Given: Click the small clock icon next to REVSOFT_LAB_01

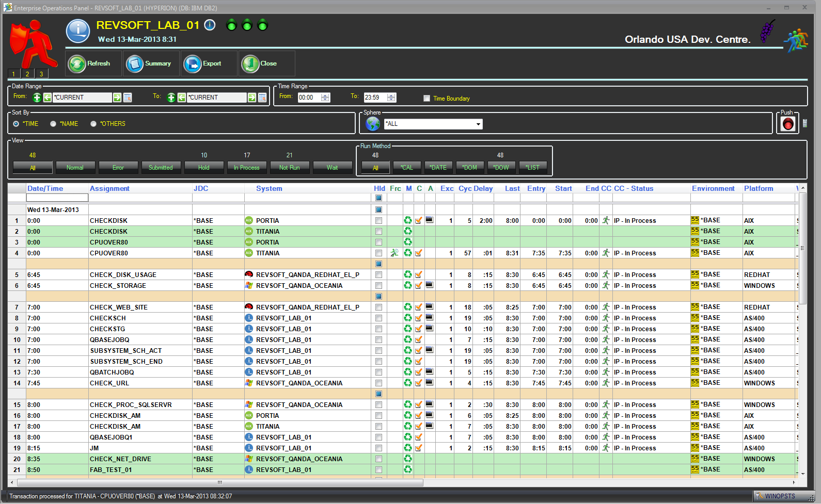Looking at the screenshot, I should (x=210, y=25).
